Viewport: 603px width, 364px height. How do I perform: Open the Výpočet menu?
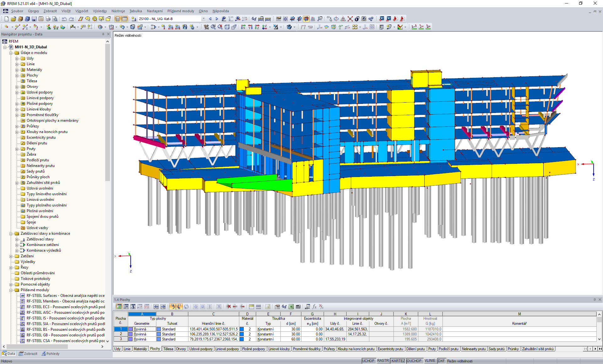pos(81,11)
